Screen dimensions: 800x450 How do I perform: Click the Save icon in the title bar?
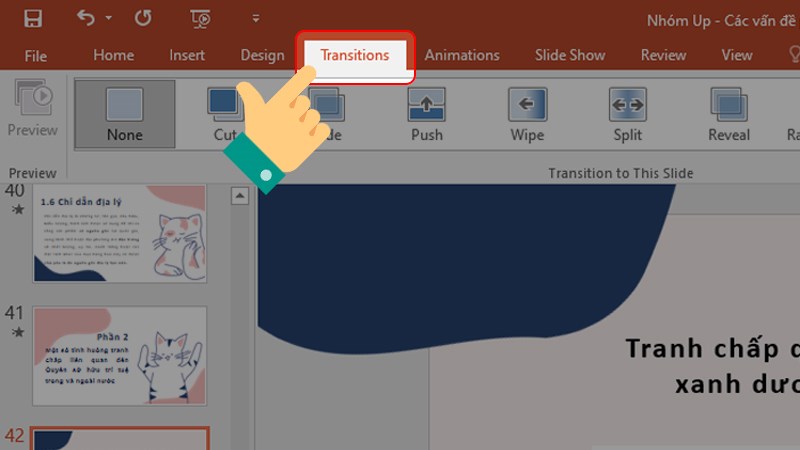(x=32, y=18)
